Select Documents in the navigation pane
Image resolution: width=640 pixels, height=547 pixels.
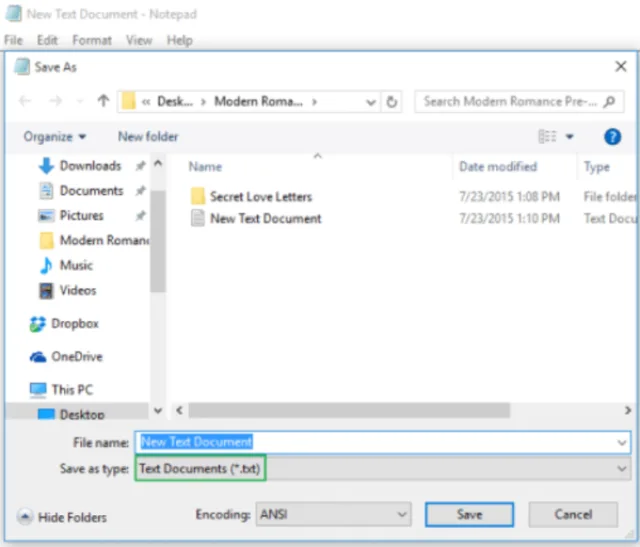click(x=91, y=191)
